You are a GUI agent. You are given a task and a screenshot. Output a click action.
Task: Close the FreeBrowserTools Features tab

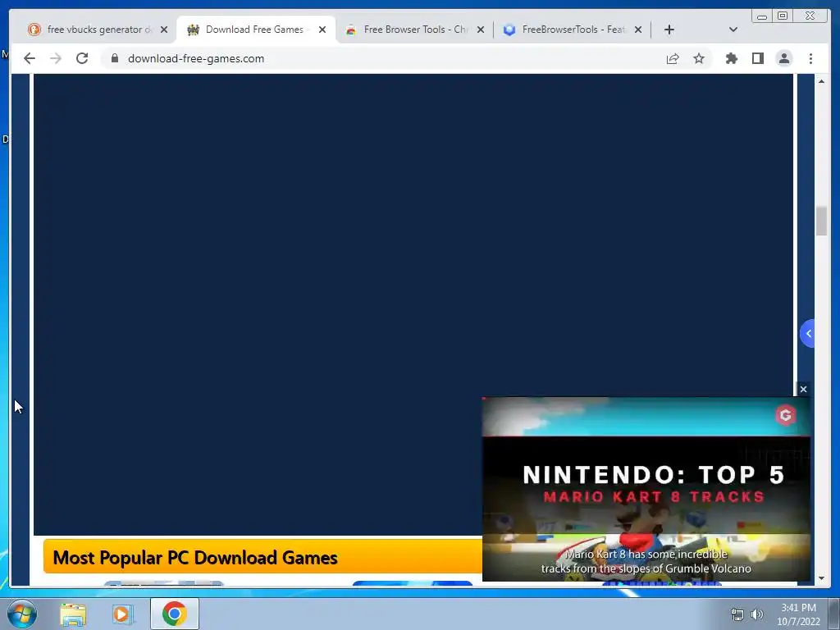point(638,30)
